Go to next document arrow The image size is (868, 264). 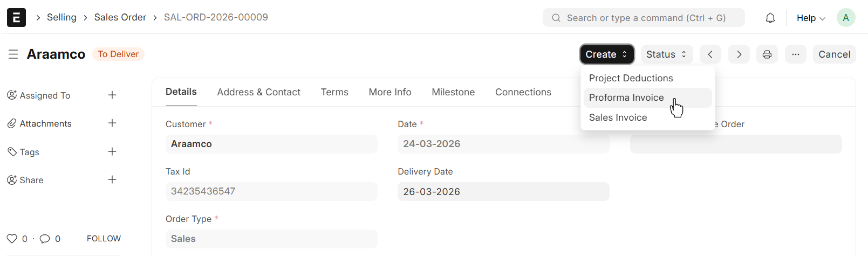[739, 54]
